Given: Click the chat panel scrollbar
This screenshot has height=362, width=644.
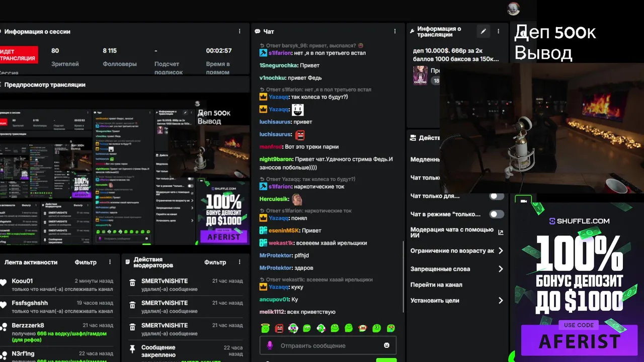Looking at the screenshot, I should (403, 277).
